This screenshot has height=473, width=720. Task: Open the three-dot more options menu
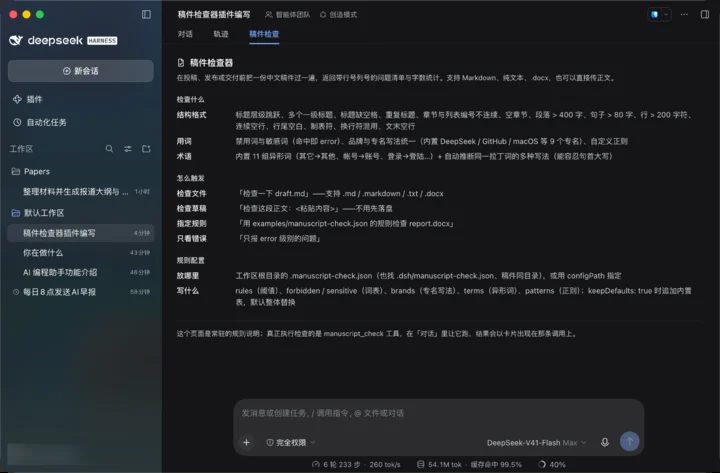pos(684,15)
